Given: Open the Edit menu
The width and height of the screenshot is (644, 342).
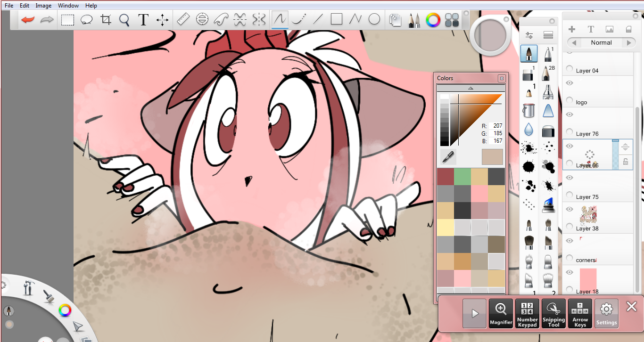Looking at the screenshot, I should pos(25,6).
